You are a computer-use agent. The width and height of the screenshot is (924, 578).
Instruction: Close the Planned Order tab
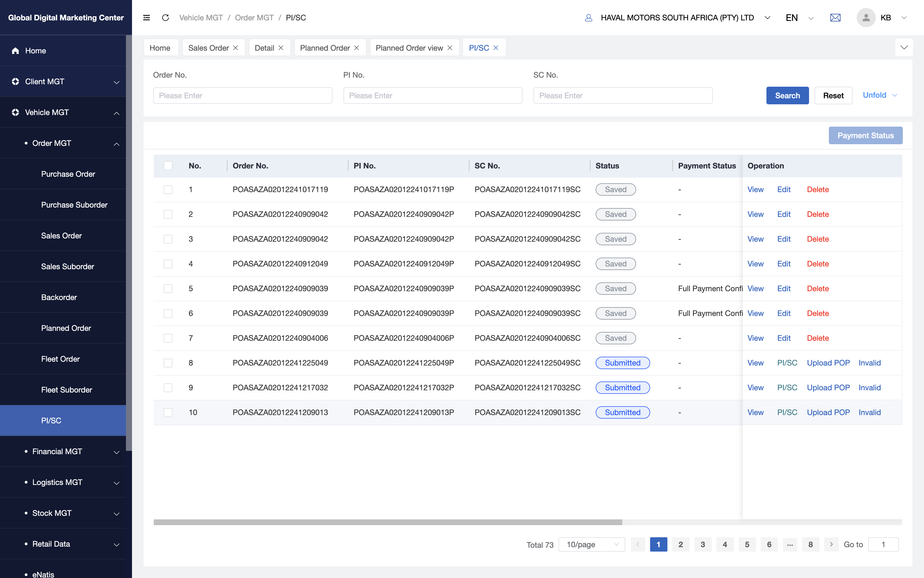tap(357, 48)
